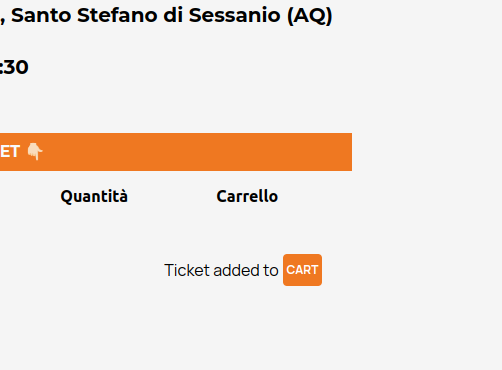Select the orange ticket banner bar

click(x=176, y=152)
